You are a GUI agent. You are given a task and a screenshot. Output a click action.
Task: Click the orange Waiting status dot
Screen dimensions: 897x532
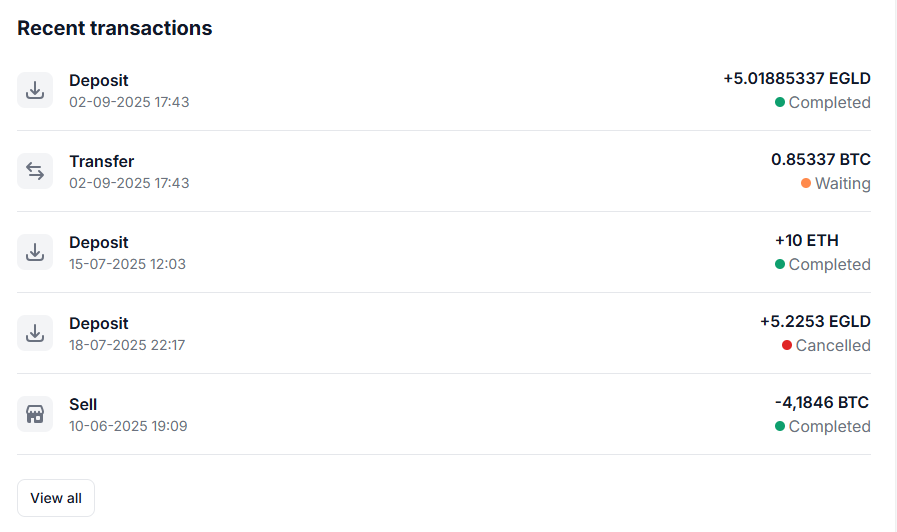click(x=806, y=183)
